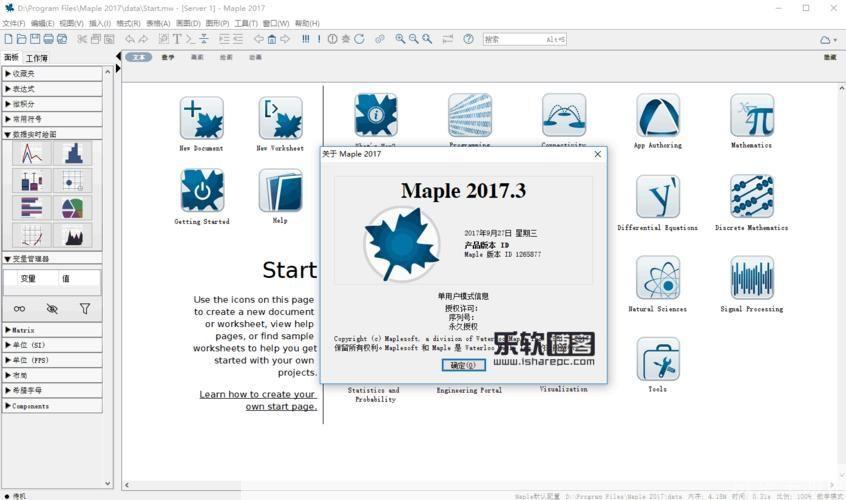Collapse the 数据实时绘图 palette
846x500 pixels.
(52, 134)
